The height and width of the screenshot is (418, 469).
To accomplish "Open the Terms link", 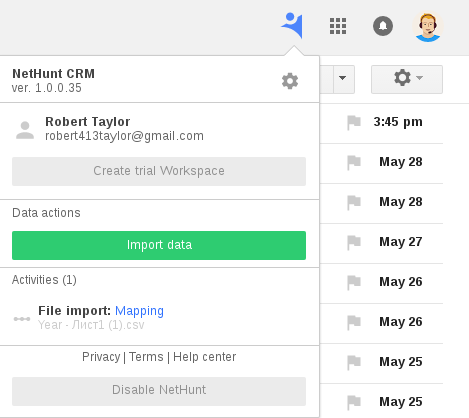I will coord(146,357).
